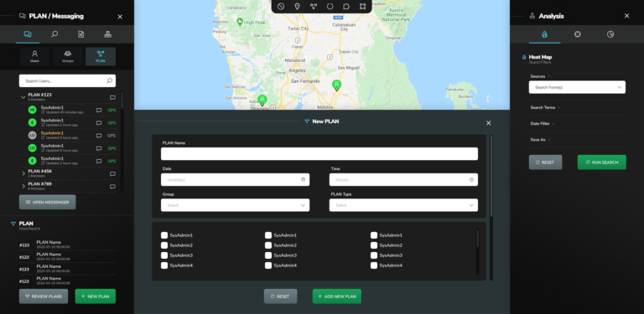The height and width of the screenshot is (314, 644).
Task: Click the HI avatar in PLAN #123
Action: (33, 110)
